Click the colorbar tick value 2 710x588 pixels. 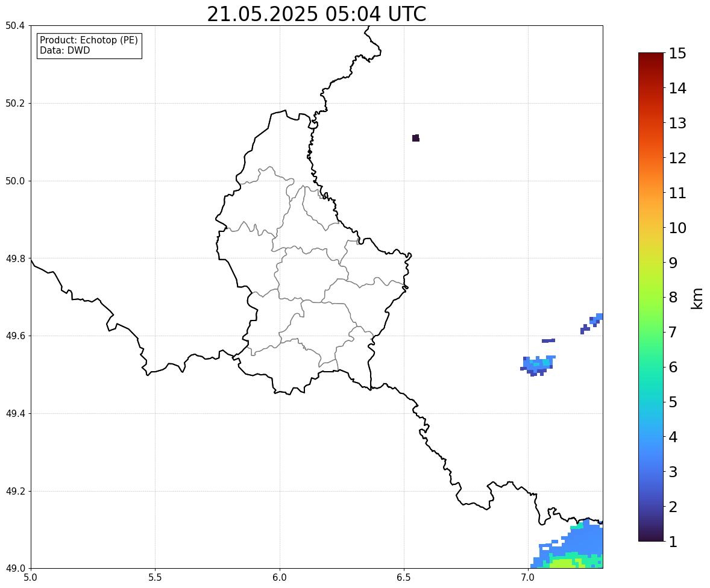coord(673,507)
